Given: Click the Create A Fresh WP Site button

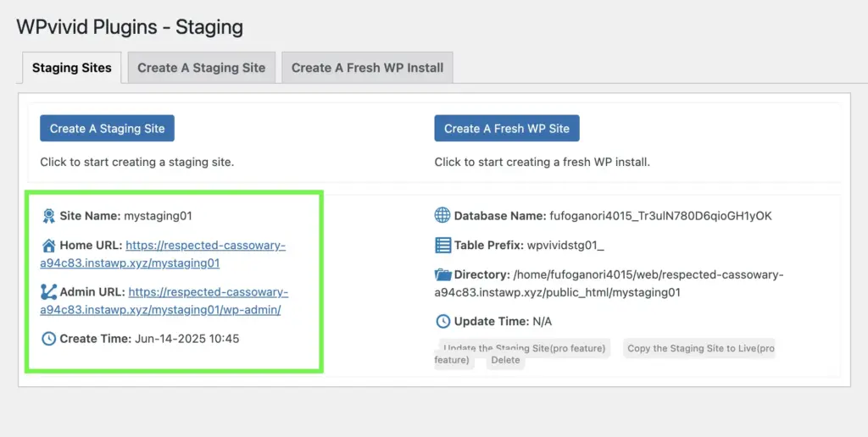Looking at the screenshot, I should pos(507,129).
